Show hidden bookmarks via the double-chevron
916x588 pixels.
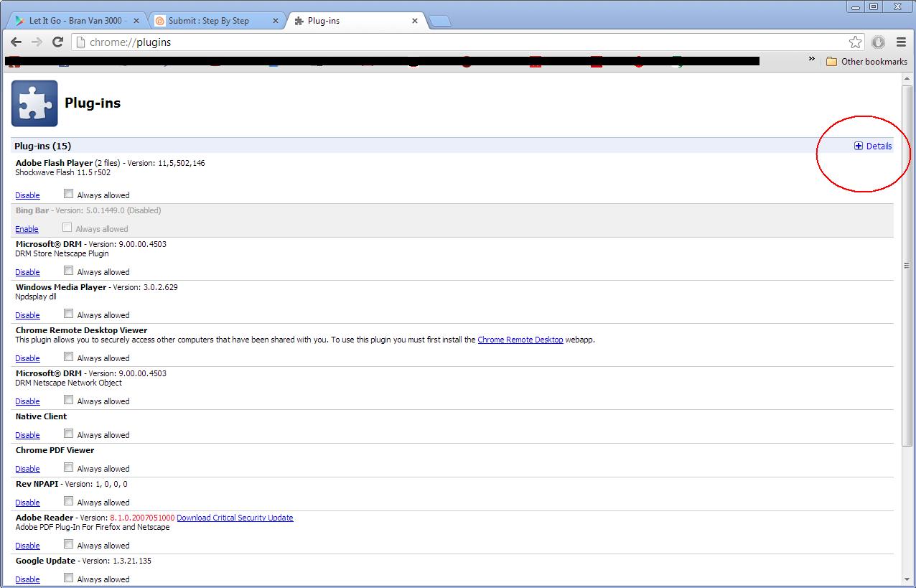coord(812,60)
